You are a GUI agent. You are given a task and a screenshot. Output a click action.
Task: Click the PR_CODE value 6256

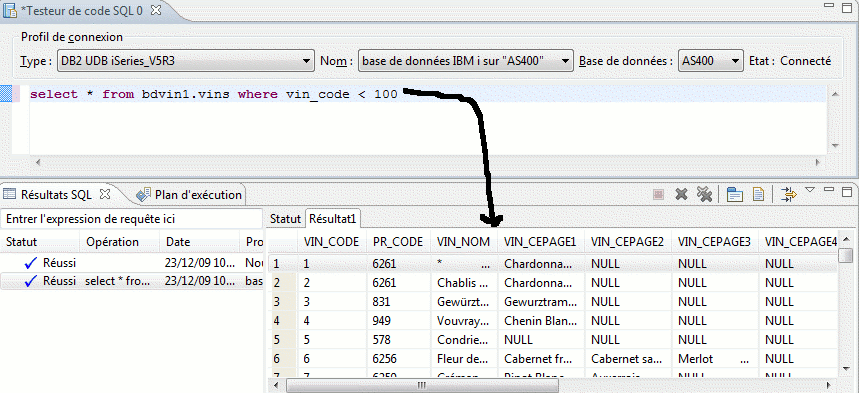coord(398,359)
